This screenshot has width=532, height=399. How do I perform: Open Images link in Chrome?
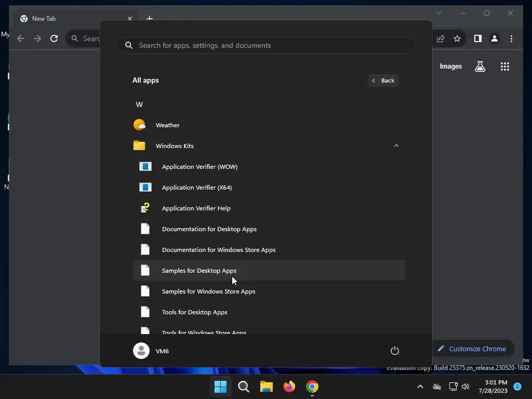[x=450, y=66]
